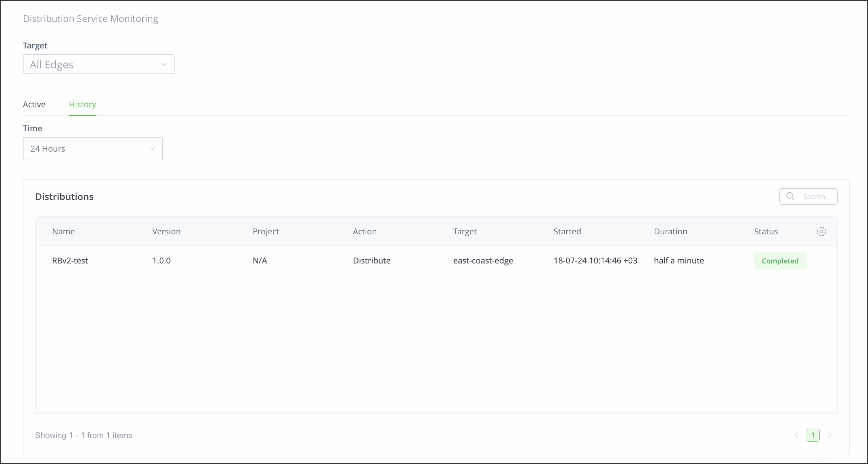Select page 1 in the pagination control

[x=813, y=435]
